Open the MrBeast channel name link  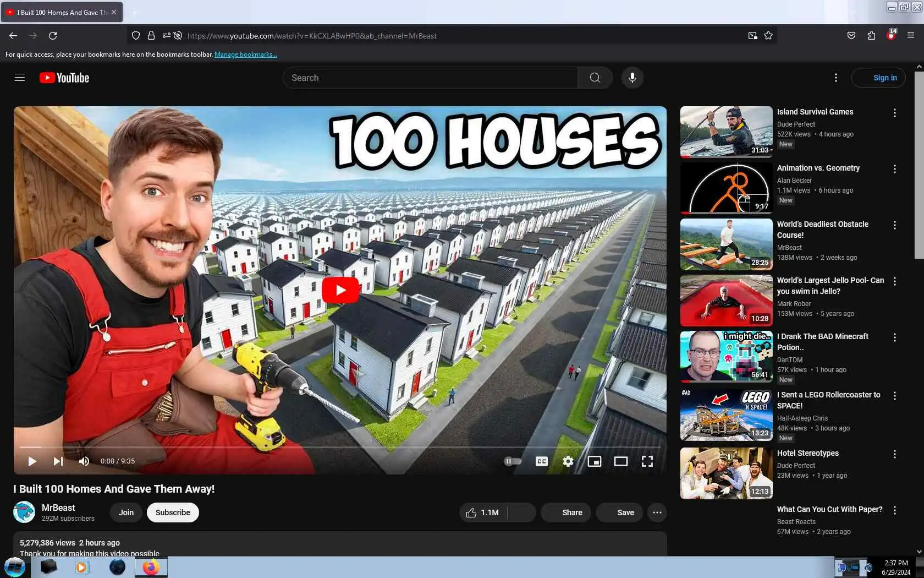[58, 508]
